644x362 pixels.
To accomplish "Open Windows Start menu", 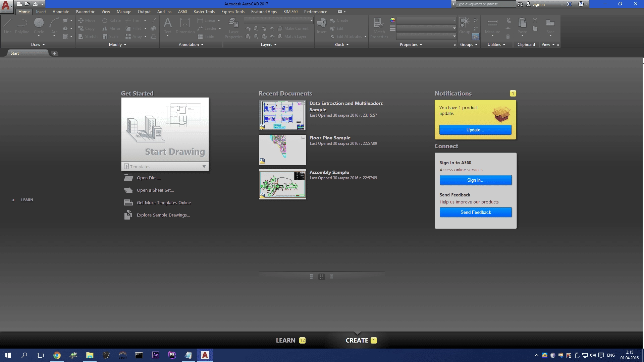I will coord(8,355).
